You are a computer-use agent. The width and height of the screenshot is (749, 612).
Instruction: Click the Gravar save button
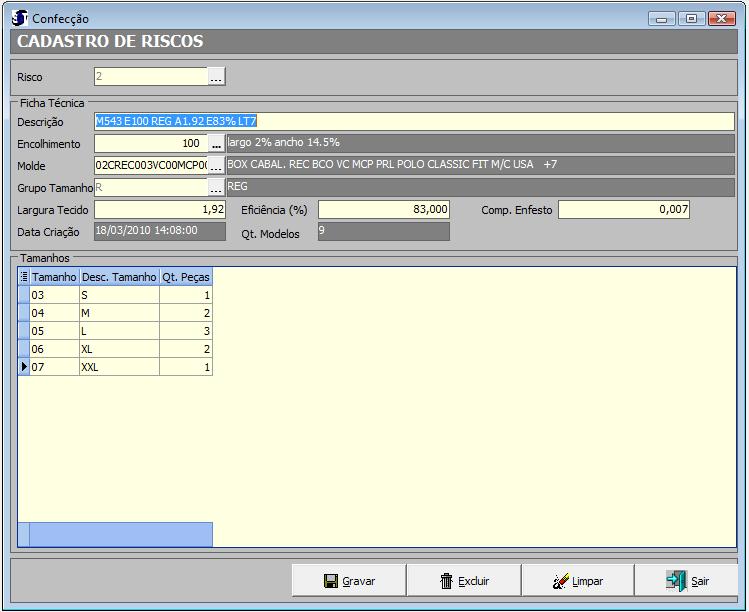(x=349, y=581)
